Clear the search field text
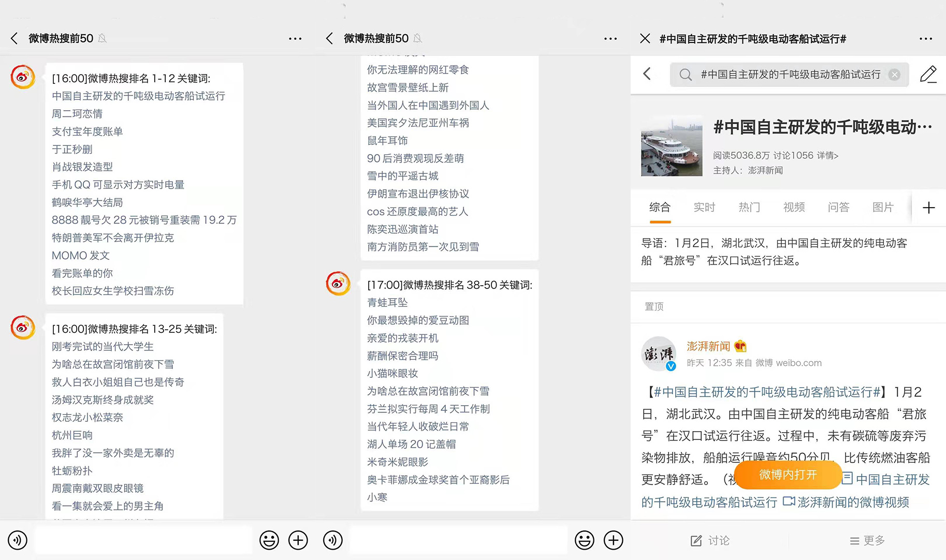This screenshot has width=946, height=560. (894, 75)
